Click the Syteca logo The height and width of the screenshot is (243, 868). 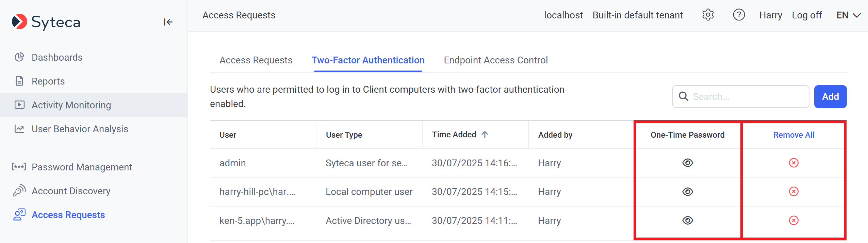pyautogui.click(x=46, y=22)
